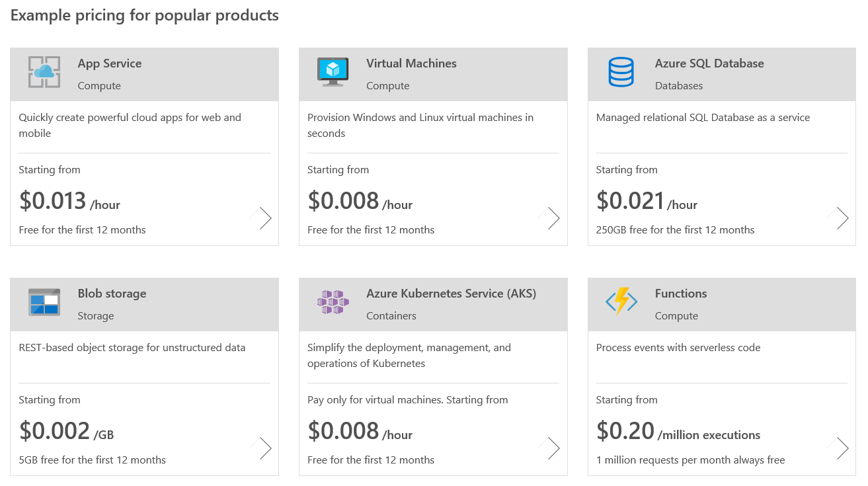The width and height of the screenshot is (868, 486).
Task: Click "Simplify the deployment, management" description
Action: click(x=409, y=356)
